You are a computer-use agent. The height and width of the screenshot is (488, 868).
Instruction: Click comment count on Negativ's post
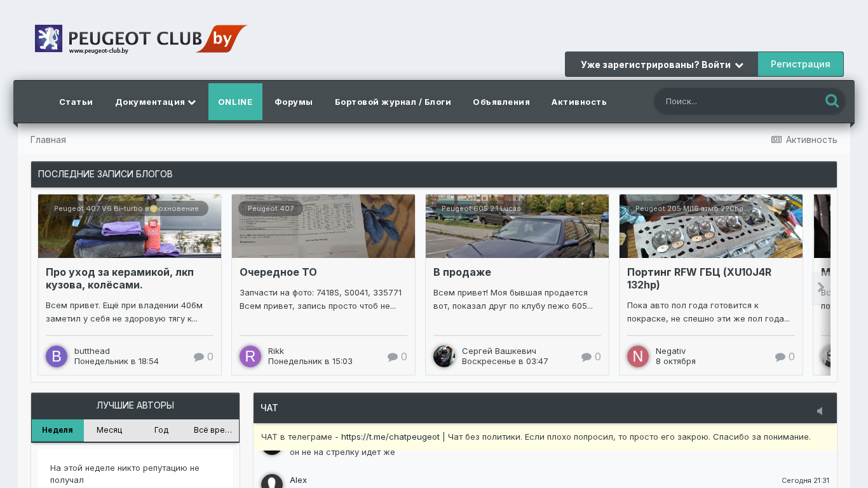coord(785,357)
